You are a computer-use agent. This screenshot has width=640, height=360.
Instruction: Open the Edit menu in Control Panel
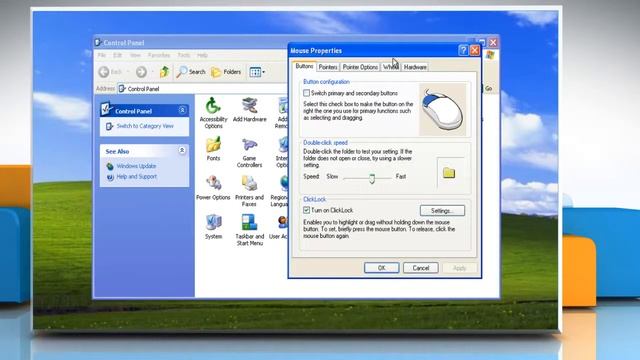(x=118, y=55)
